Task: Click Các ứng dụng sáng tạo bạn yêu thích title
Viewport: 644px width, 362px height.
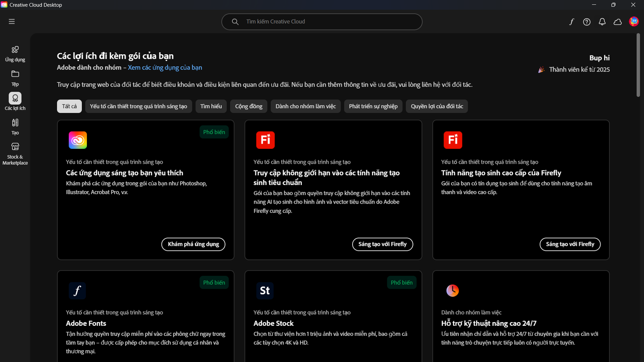Action: point(124,173)
